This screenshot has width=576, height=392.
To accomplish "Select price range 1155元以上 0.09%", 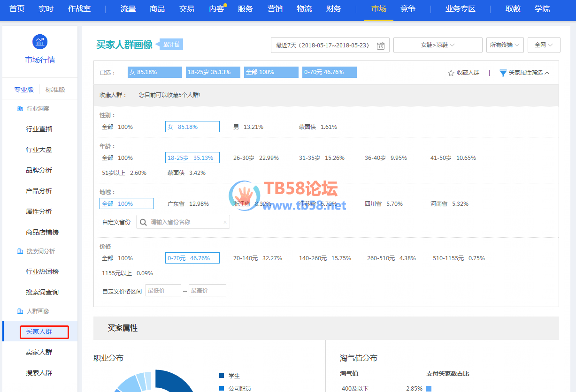I will pyautogui.click(x=127, y=273).
